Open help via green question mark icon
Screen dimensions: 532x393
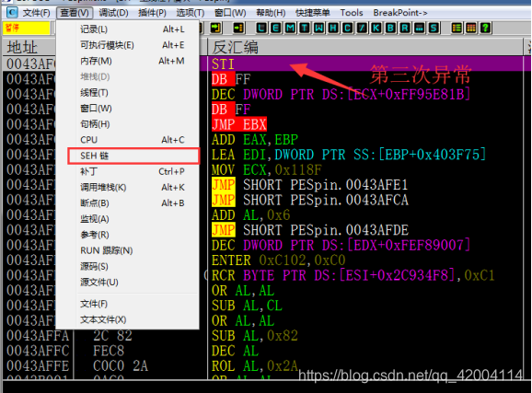(x=486, y=28)
